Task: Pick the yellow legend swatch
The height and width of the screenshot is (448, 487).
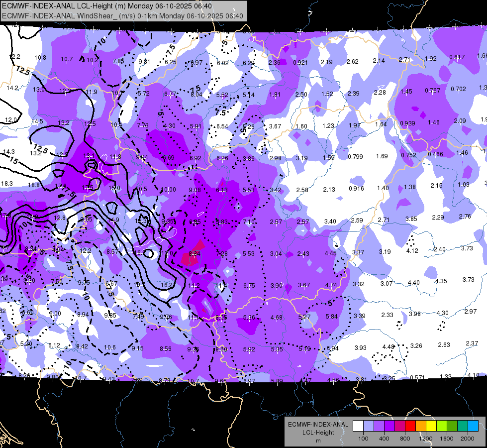Action: point(431,426)
